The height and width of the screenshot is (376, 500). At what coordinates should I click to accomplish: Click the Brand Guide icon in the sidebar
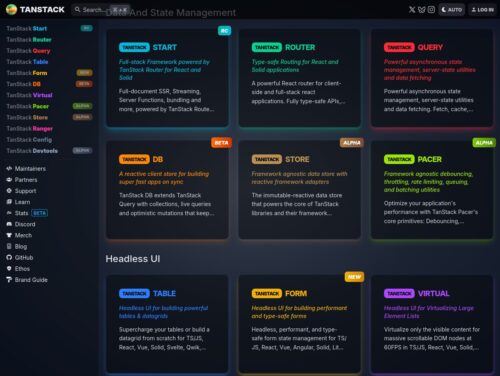pyautogui.click(x=9, y=280)
